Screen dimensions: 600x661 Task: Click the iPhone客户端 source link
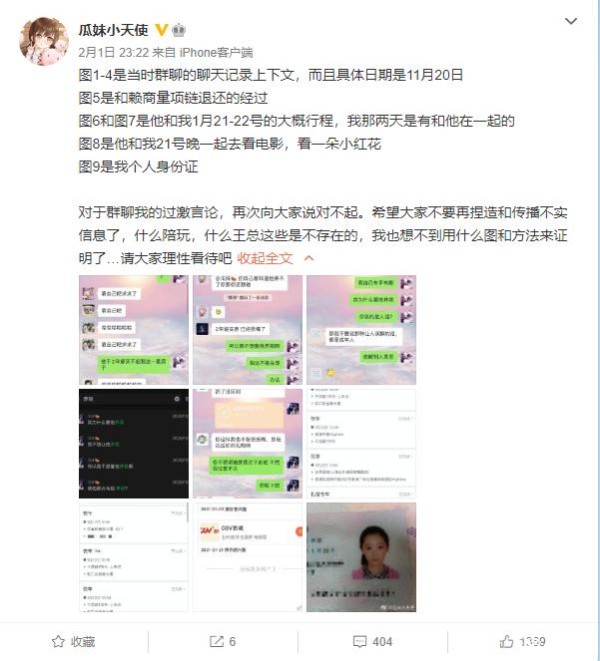(x=216, y=53)
